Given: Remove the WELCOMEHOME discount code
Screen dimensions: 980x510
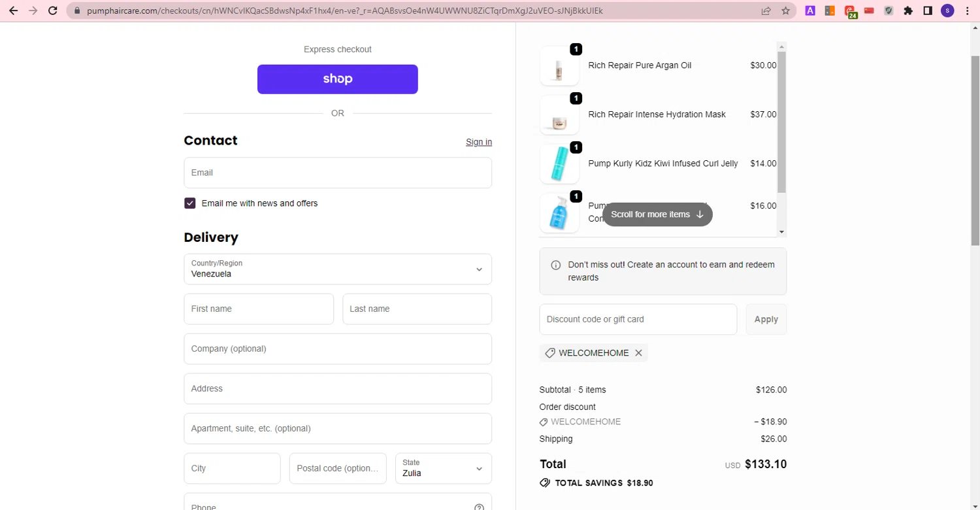Looking at the screenshot, I should (x=638, y=353).
